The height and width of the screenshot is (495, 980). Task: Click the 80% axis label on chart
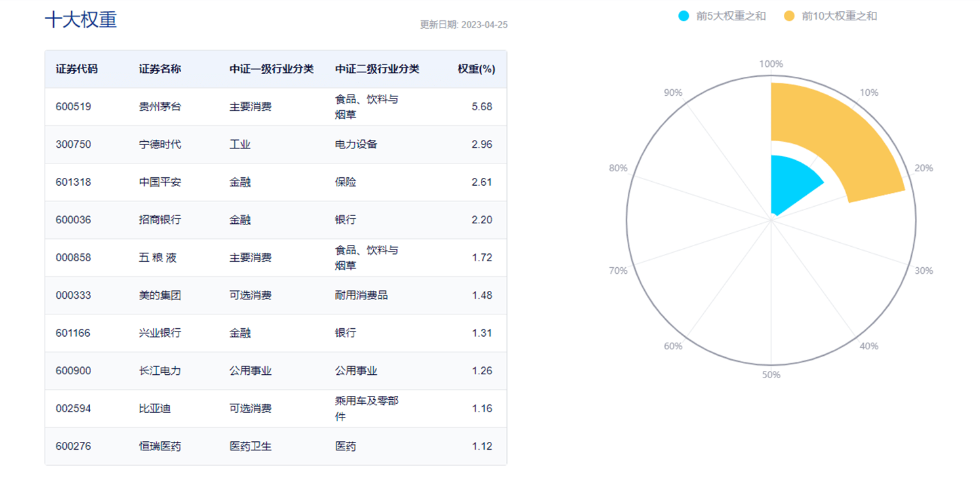[618, 168]
